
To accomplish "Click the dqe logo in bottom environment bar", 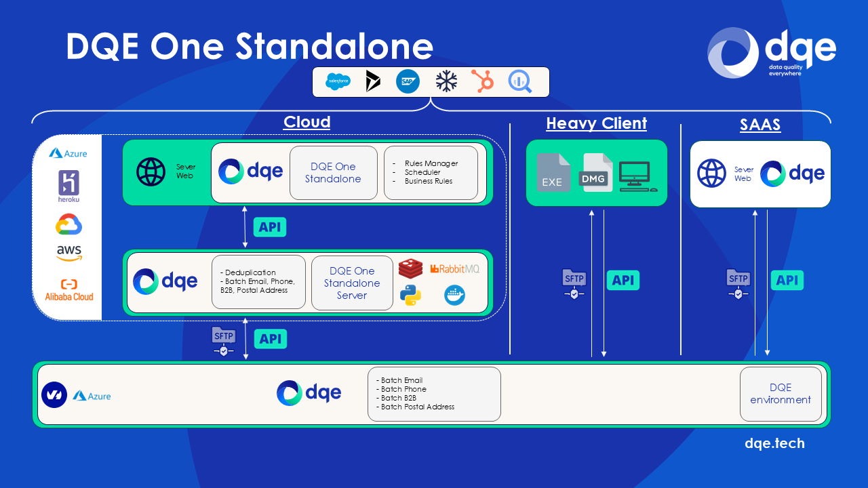I will pos(309,393).
